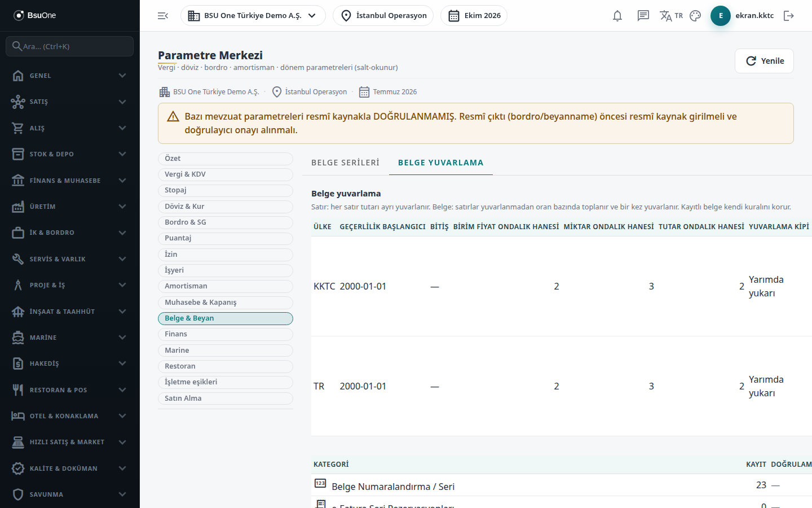Image resolution: width=812 pixels, height=508 pixels.
Task: Open the BSU One Türkiye Demo A.Ş. company dropdown
Action: [253, 16]
